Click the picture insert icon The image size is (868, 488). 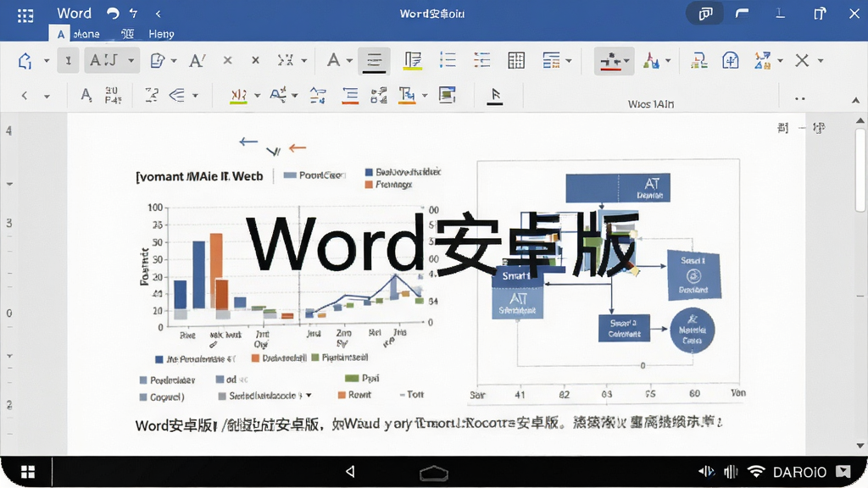pos(448,95)
